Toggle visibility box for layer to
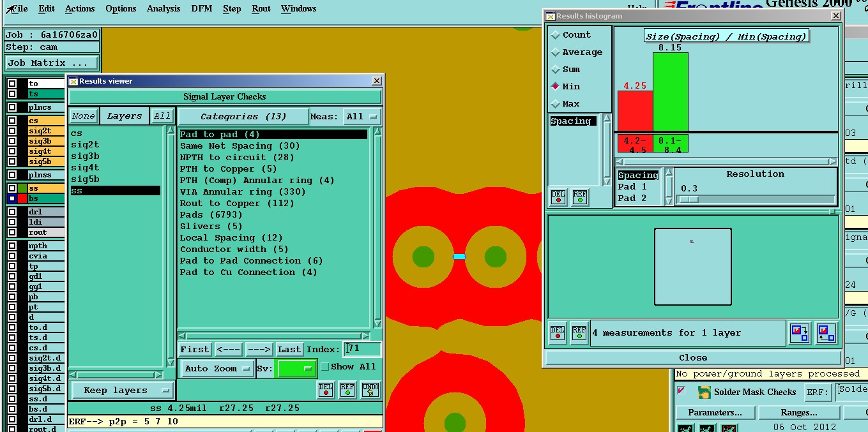This screenshot has height=432, width=868. tap(11, 84)
